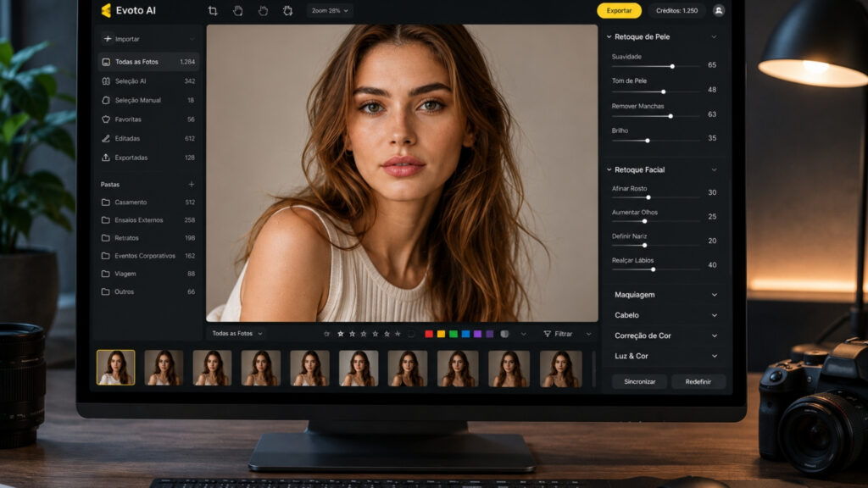Add a new folder with Pastas plus
868x488 pixels.
pos(192,184)
